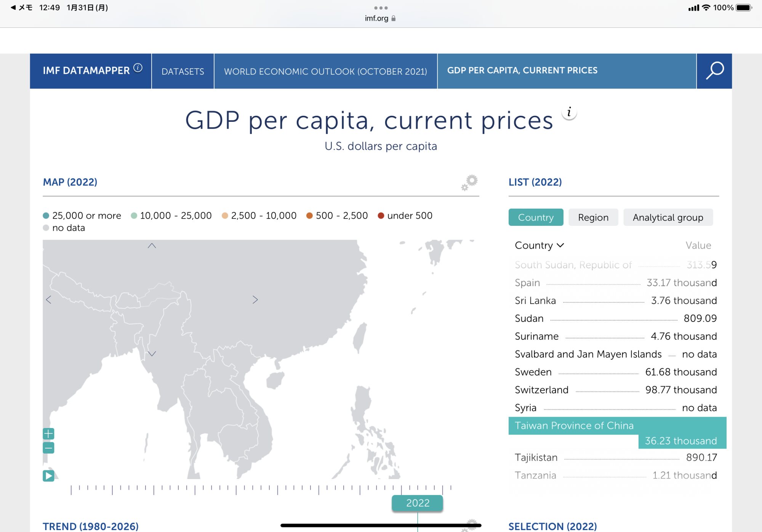The height and width of the screenshot is (532, 762).
Task: Select Switzerland in the country list
Action: coord(541,390)
